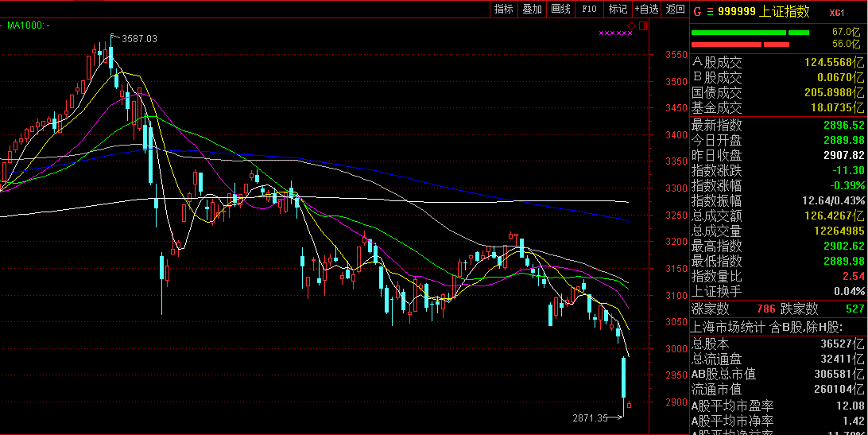Image resolution: width=868 pixels, height=435 pixels.
Task: Click the 跌家数 527 value
Action: (854, 309)
